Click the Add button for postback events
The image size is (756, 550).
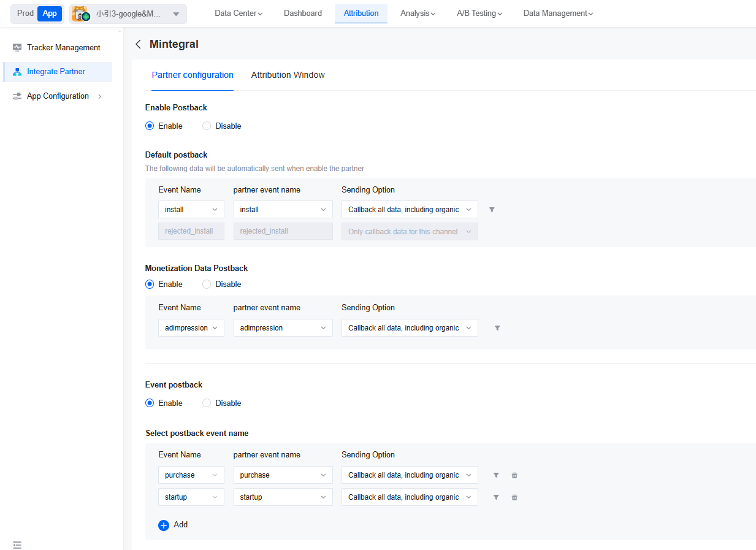[x=173, y=525]
